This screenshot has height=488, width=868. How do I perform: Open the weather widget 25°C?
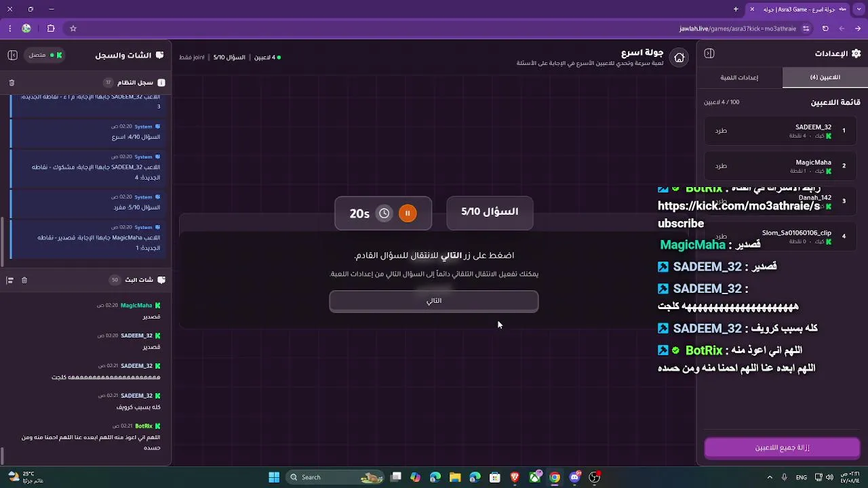[26, 477]
